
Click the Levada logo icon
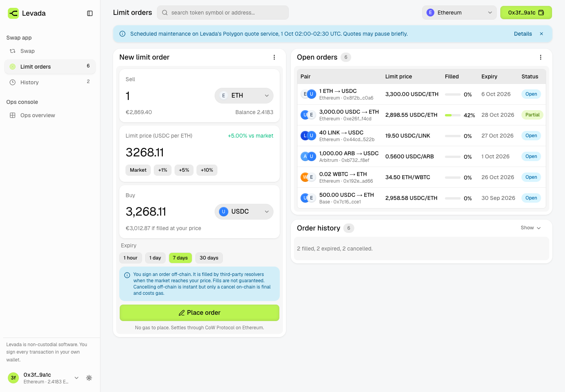pos(13,13)
